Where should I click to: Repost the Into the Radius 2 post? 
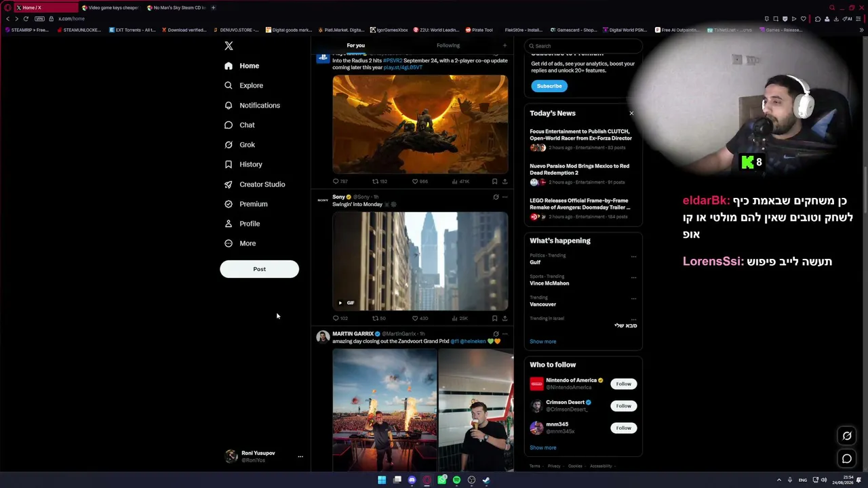pyautogui.click(x=380, y=182)
